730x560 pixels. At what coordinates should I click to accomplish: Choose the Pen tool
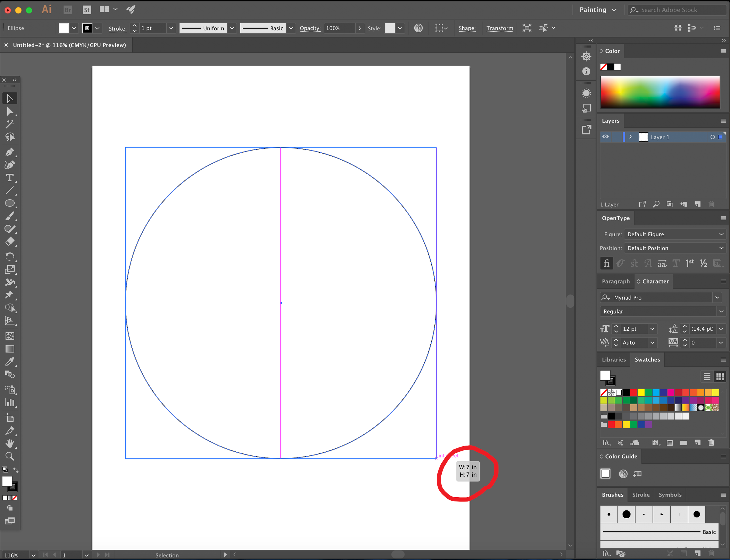click(10, 152)
